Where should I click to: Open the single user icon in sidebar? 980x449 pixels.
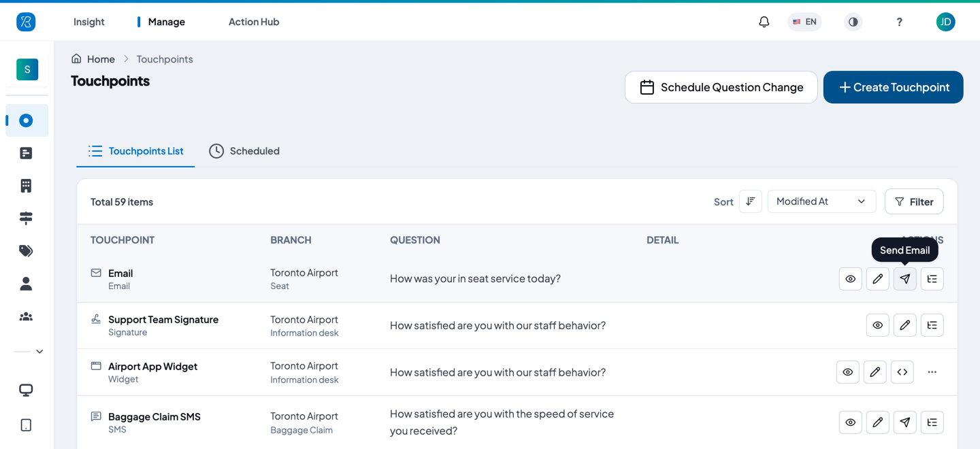pos(26,284)
